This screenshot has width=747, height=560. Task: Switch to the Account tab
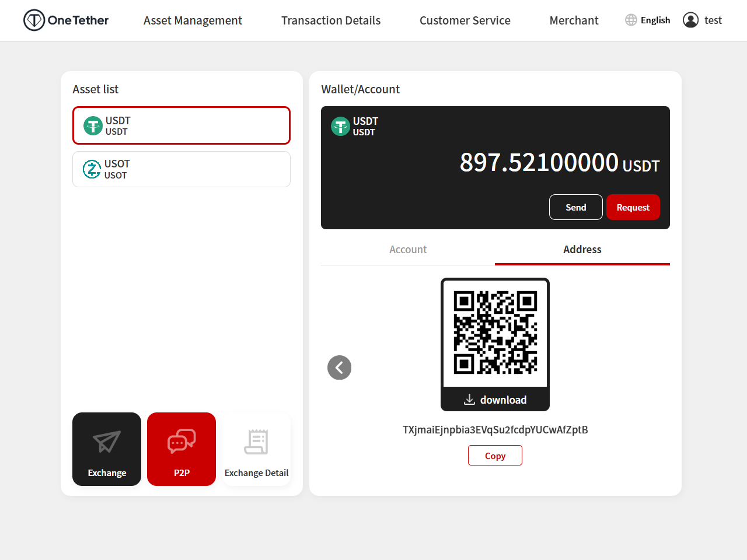pos(408,250)
